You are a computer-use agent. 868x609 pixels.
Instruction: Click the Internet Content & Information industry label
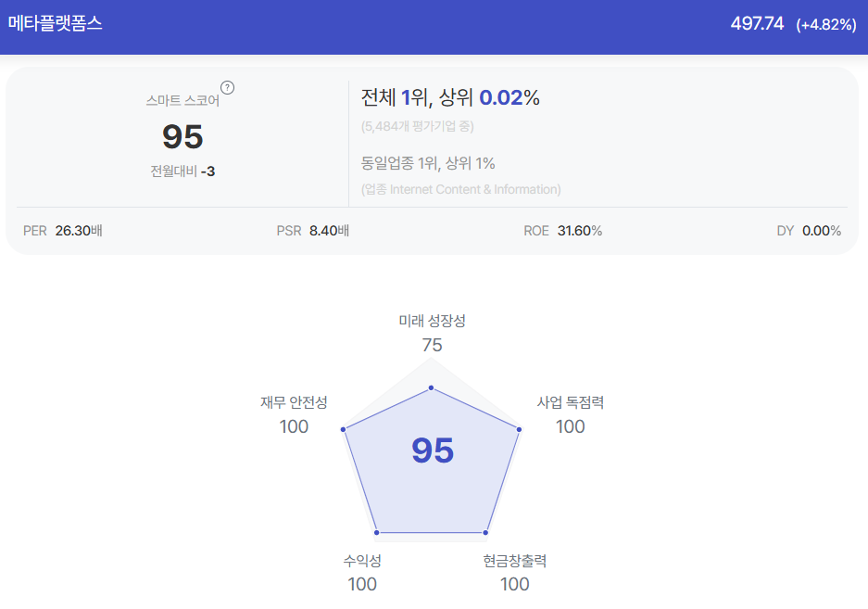[x=461, y=189]
